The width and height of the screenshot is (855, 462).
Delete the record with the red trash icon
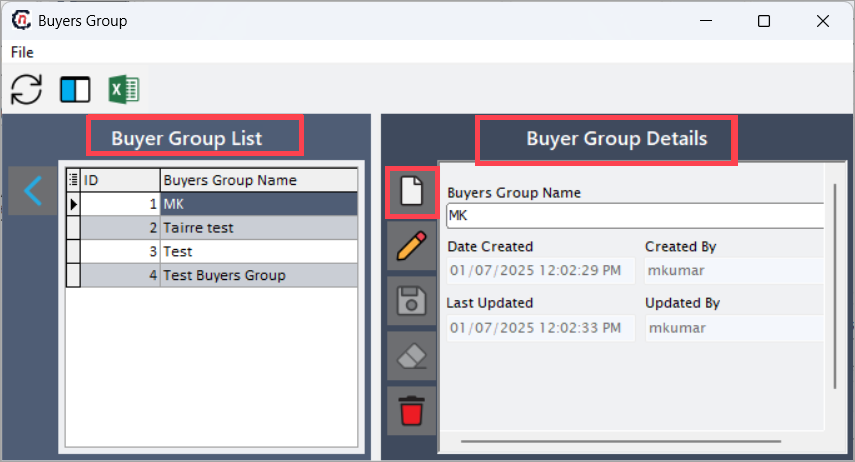pyautogui.click(x=412, y=411)
